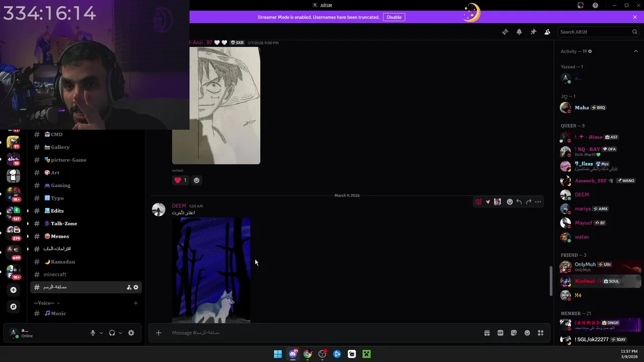Open the minecraft channel
Screen dimensions: 644x362
(86, 275)
